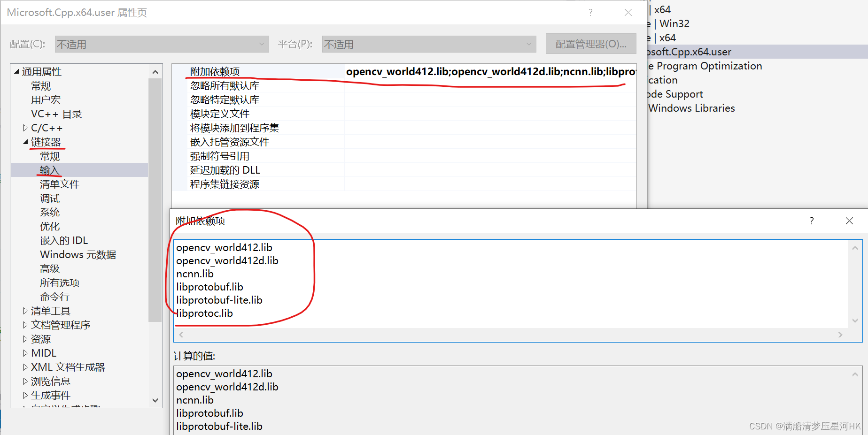The height and width of the screenshot is (435, 868).
Task: Click the 附加依赖项 value field
Action: point(490,71)
